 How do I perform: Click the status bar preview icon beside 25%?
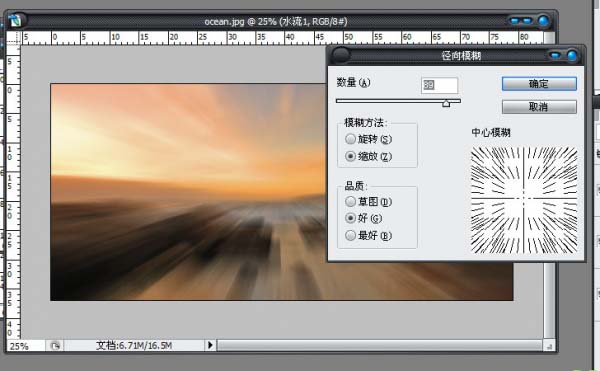click(55, 346)
